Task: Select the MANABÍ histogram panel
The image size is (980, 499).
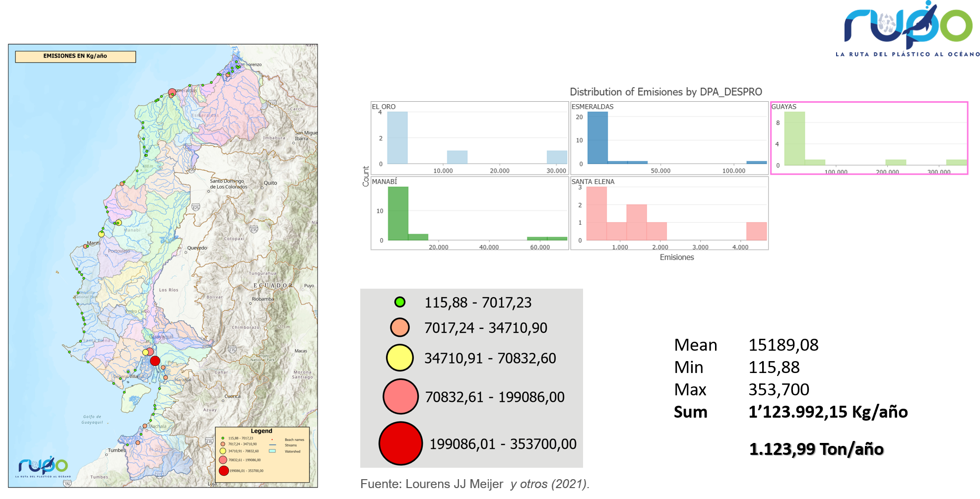Action: 469,213
